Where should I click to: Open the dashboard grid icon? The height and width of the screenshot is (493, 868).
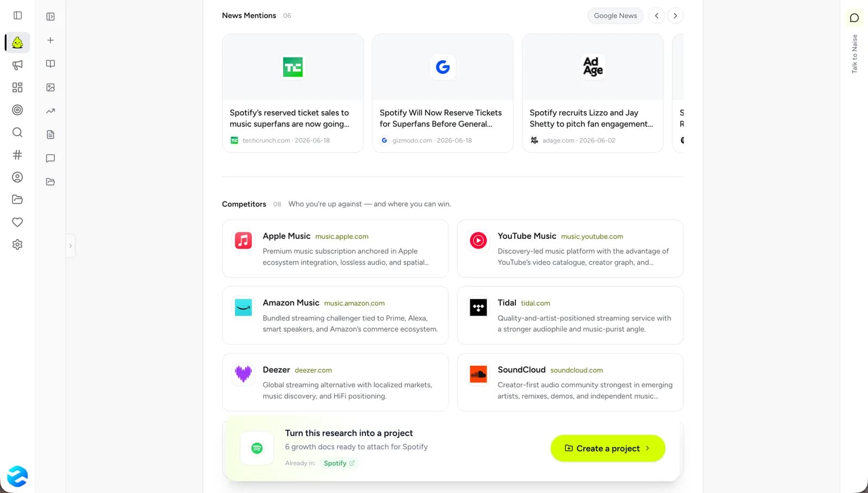(17, 87)
